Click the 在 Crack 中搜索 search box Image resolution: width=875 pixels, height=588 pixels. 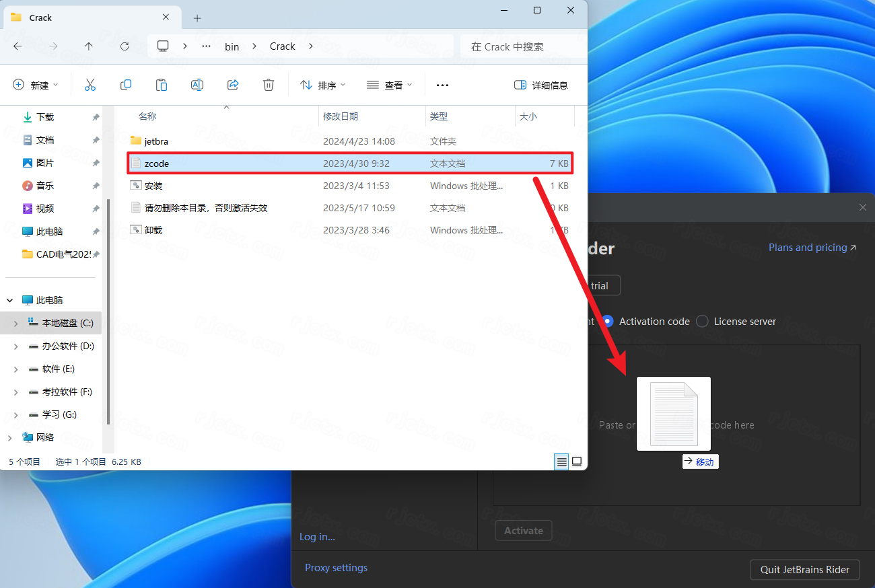(523, 46)
